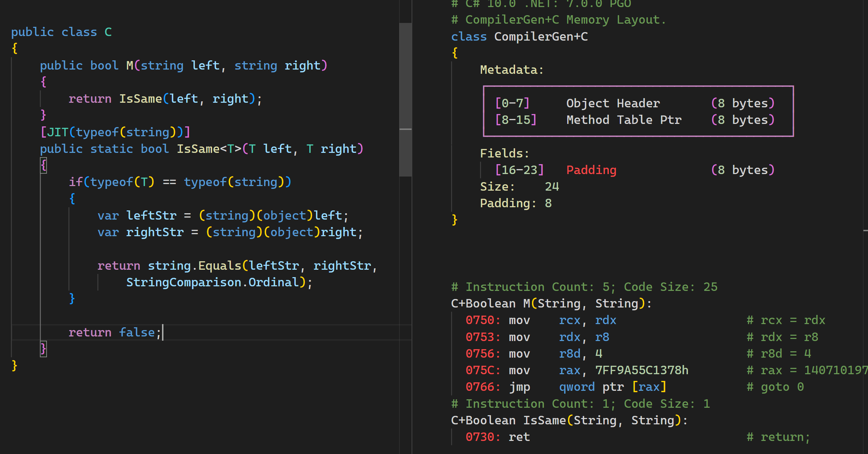Click the ret instruction at address 0730

(x=519, y=437)
